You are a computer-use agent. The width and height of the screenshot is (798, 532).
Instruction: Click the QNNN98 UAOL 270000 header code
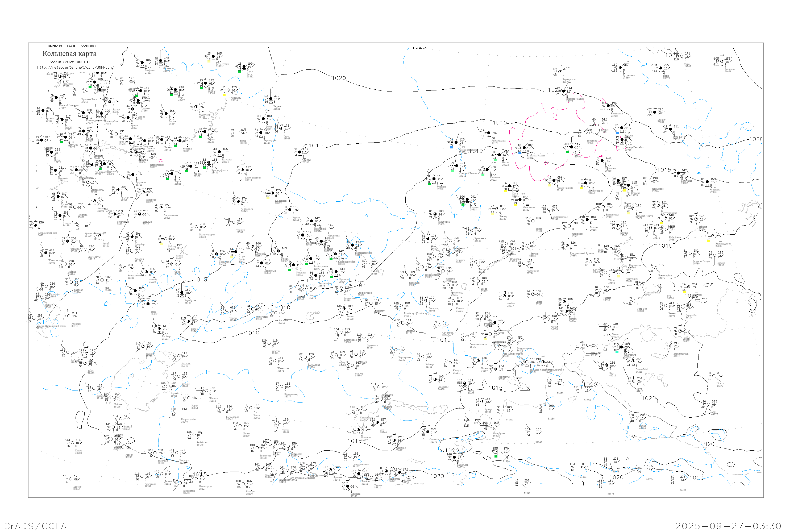coord(72,46)
